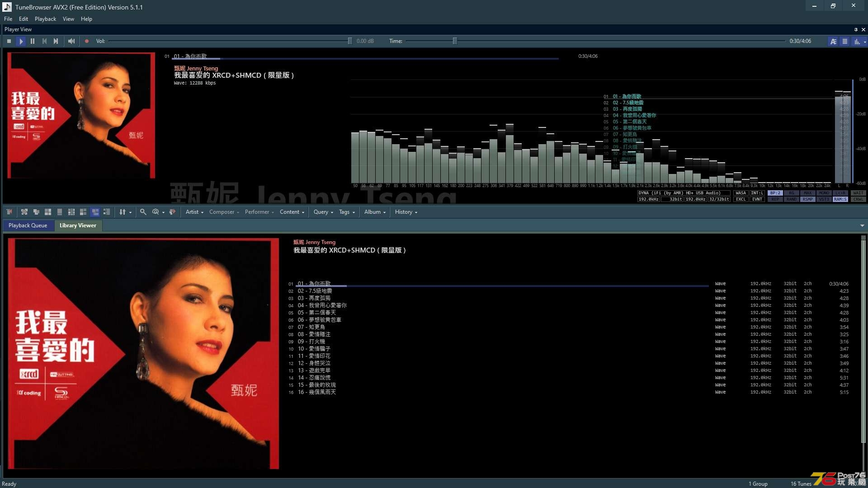Toggle the BP:2 indicator
Viewport: 868px width, 488px height.
pos(775,193)
